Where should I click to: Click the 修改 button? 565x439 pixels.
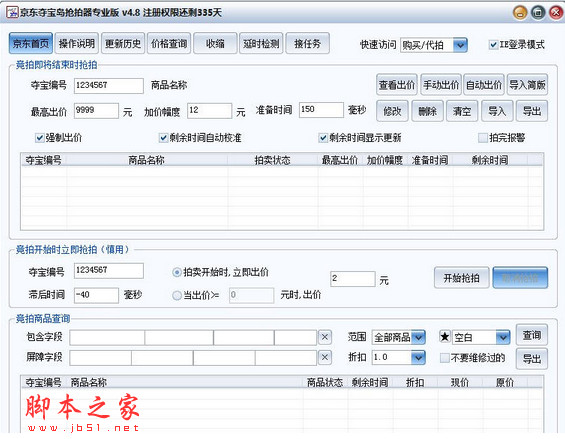tap(392, 111)
